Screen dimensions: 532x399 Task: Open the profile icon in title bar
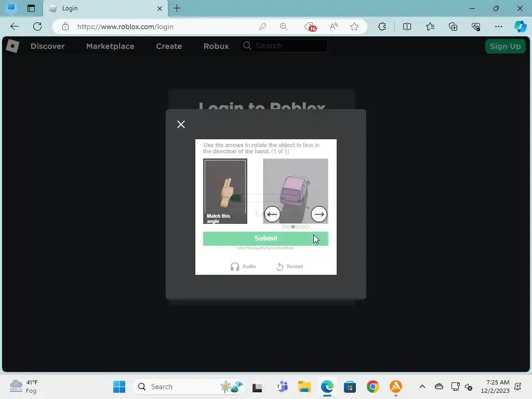click(x=11, y=7)
